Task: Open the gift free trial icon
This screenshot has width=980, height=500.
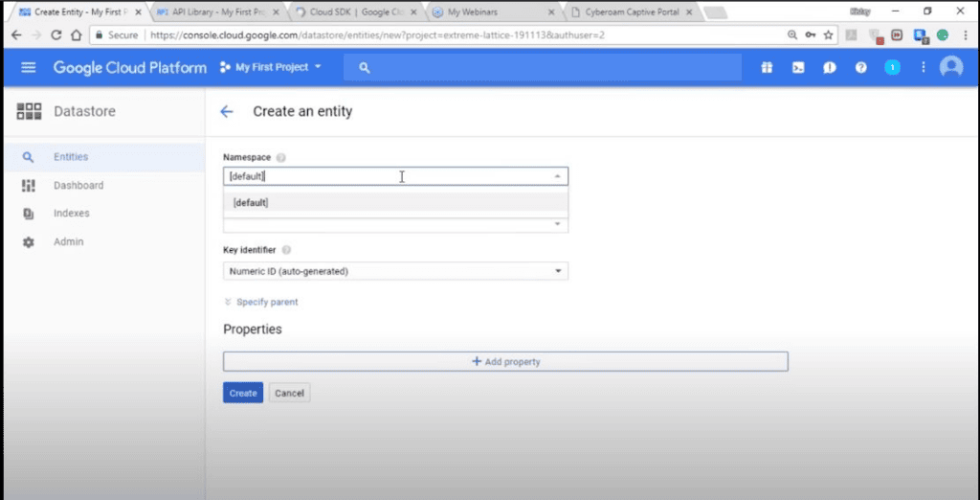Action: (767, 68)
